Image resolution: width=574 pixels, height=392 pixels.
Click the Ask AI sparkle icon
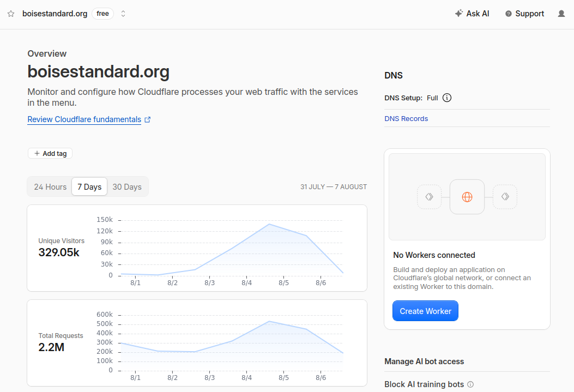point(458,14)
